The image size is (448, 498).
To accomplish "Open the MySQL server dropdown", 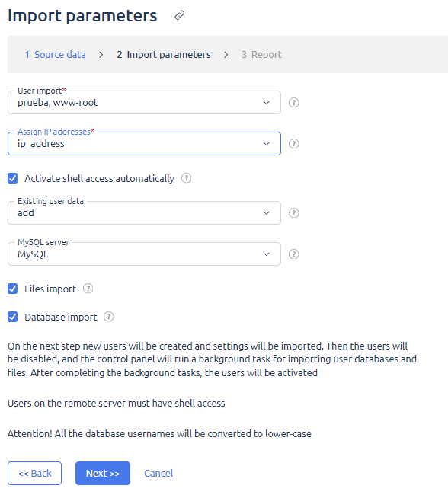I will coord(144,254).
